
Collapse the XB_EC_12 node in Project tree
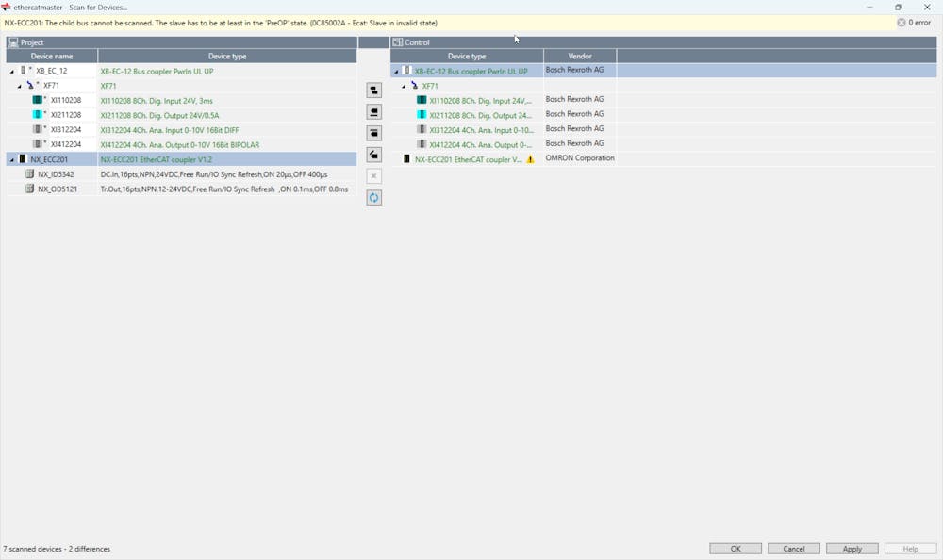point(12,71)
